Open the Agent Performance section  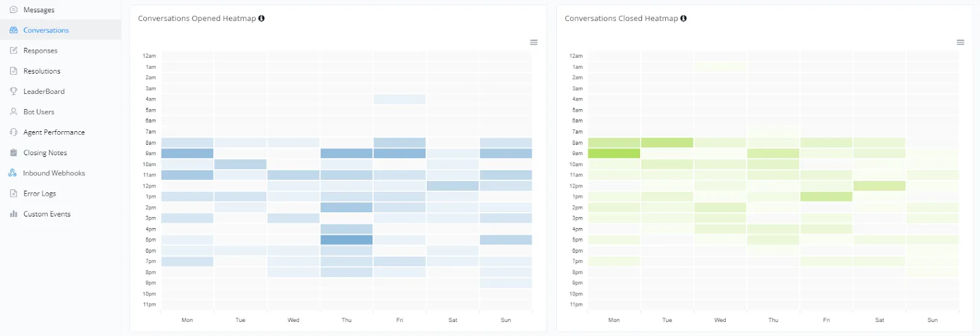click(54, 132)
